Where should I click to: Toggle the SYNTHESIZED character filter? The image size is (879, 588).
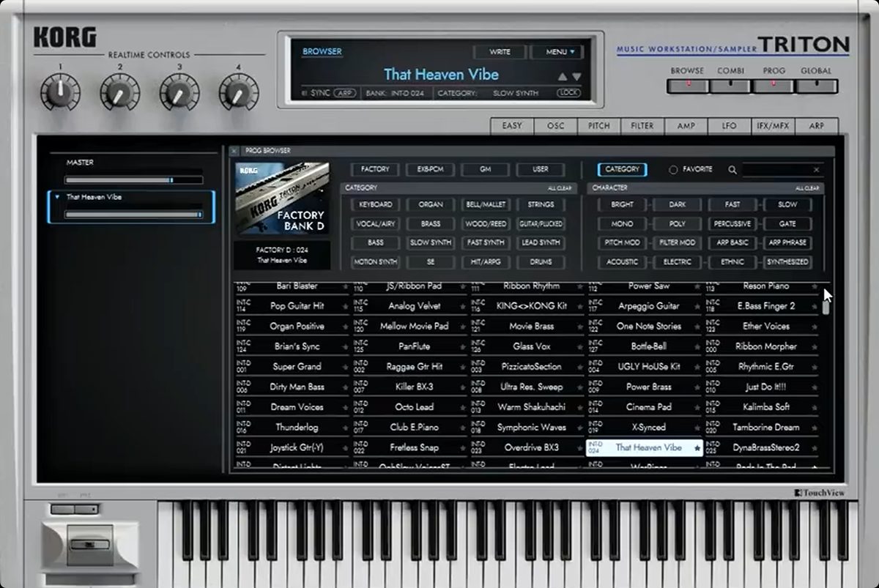click(787, 262)
